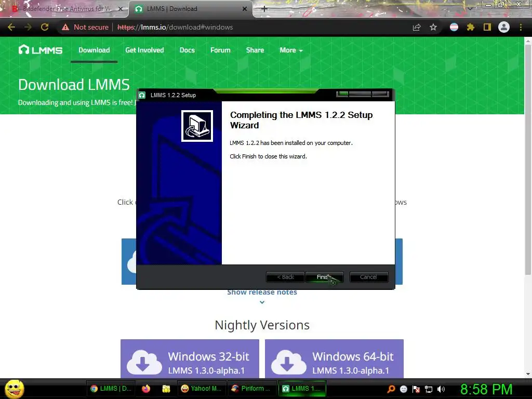The width and height of the screenshot is (532, 399).
Task: Close the LMMS | Download tab
Action: (245, 9)
